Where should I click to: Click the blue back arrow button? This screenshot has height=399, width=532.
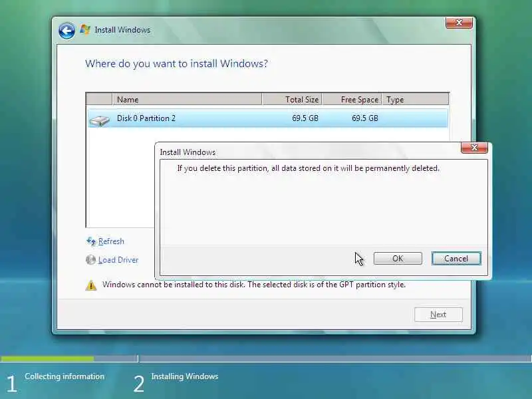[66, 31]
